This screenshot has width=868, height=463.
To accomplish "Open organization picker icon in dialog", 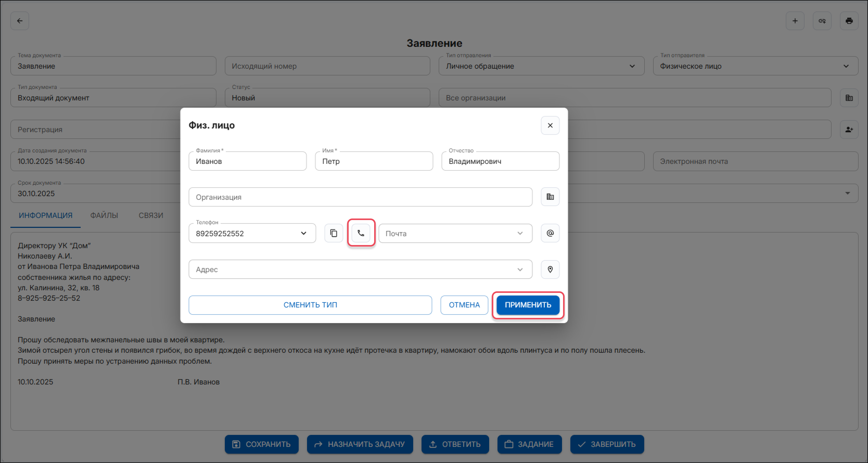I will [550, 197].
